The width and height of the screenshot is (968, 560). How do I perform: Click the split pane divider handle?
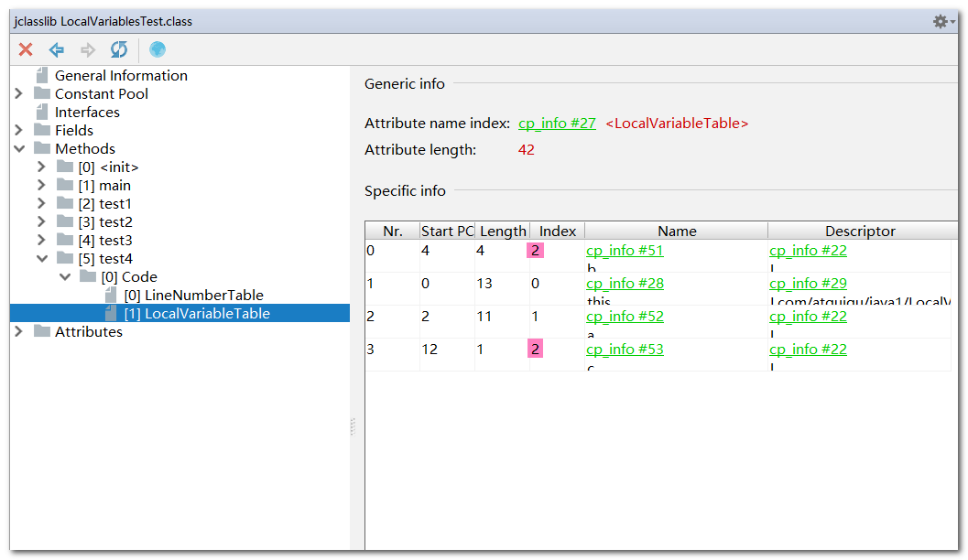353,426
